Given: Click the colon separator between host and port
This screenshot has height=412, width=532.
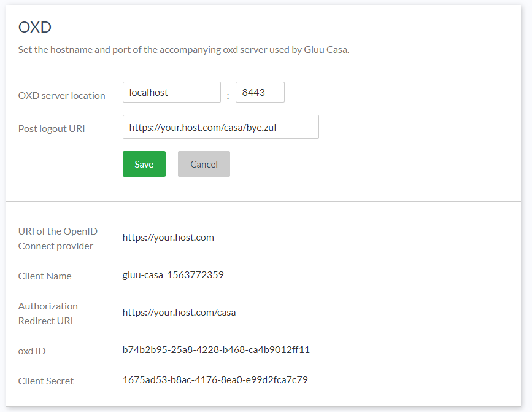Looking at the screenshot, I should [x=228, y=95].
